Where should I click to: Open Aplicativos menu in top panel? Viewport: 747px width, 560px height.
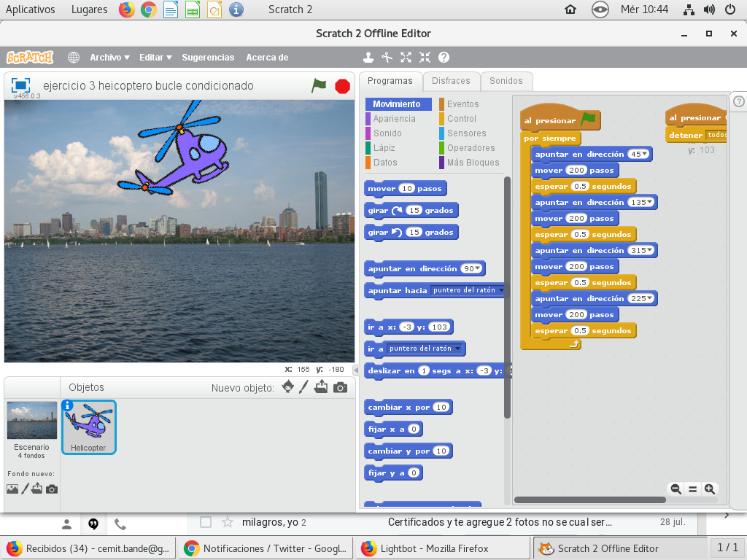tap(30, 9)
